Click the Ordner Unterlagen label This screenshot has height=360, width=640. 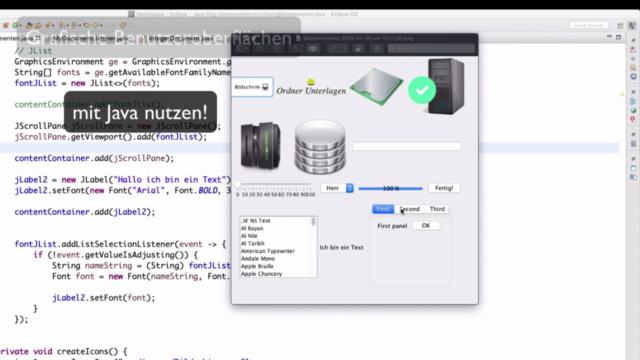311,91
